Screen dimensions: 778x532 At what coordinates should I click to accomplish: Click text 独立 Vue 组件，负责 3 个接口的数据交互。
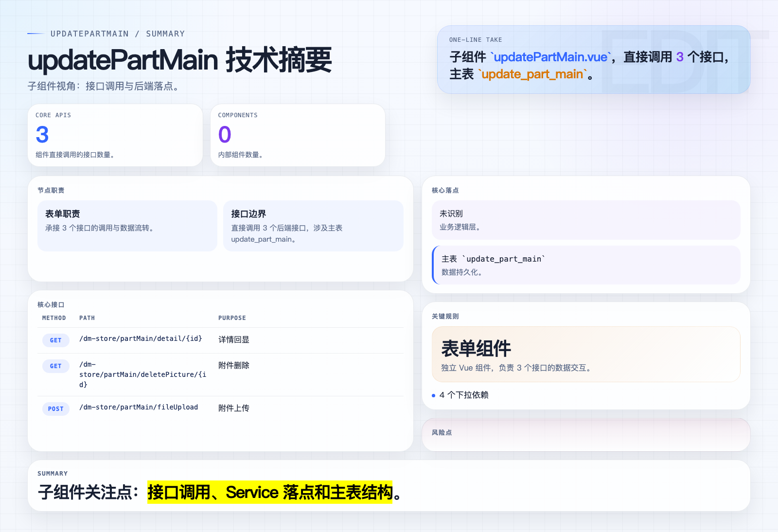[517, 368]
